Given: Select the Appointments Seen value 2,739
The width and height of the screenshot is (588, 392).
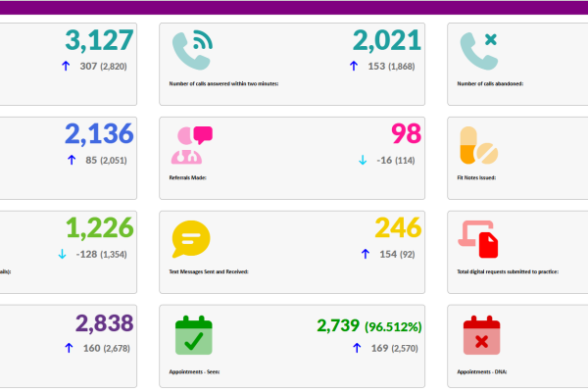Looking at the screenshot, I should (x=338, y=325).
